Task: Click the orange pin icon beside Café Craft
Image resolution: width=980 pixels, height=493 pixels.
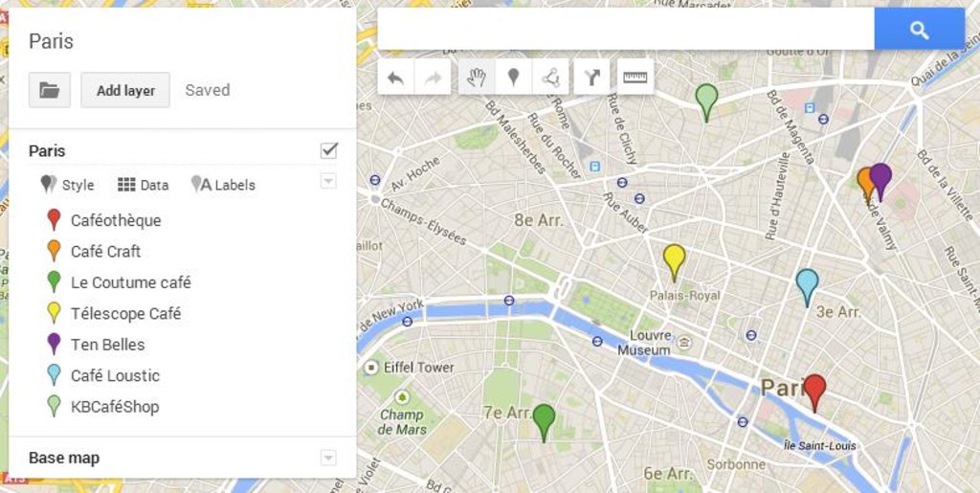Action: pos(54,251)
